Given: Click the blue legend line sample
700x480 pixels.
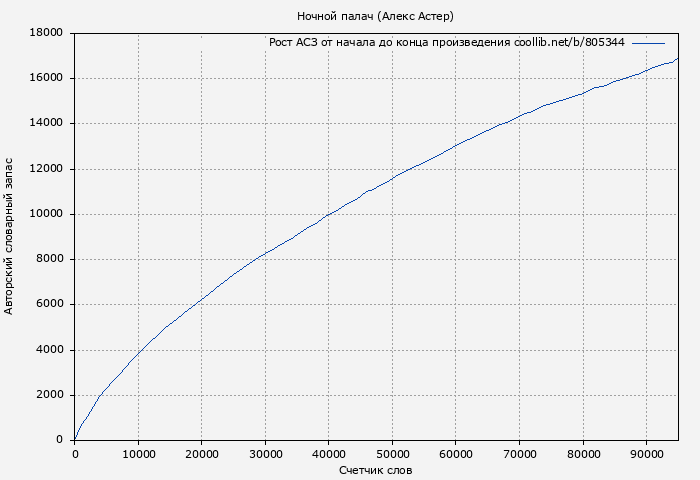Looking at the screenshot, I should [x=648, y=42].
